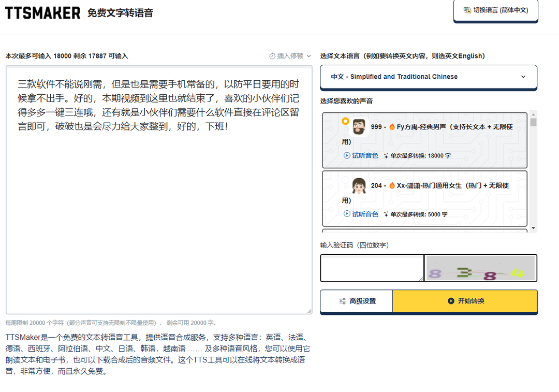Click the sparkle icon beside 单次最多转换: 5000
Screen dimensions: 559x392
[x=386, y=214]
